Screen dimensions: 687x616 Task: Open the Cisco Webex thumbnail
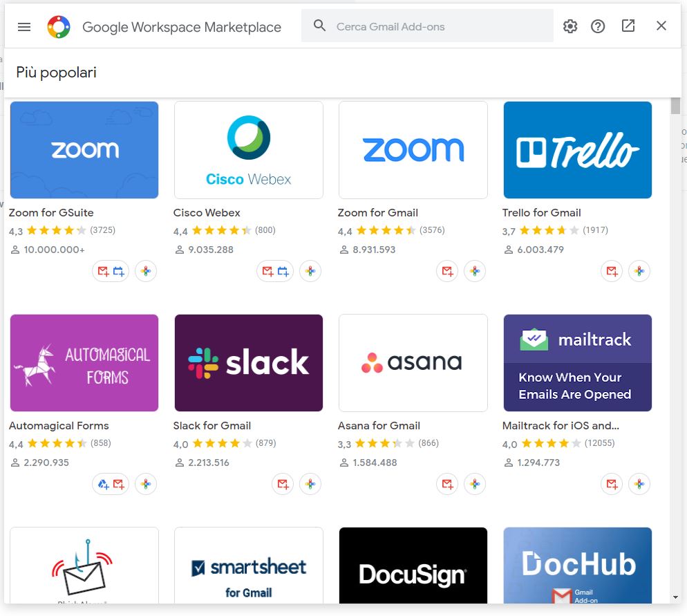click(x=248, y=150)
